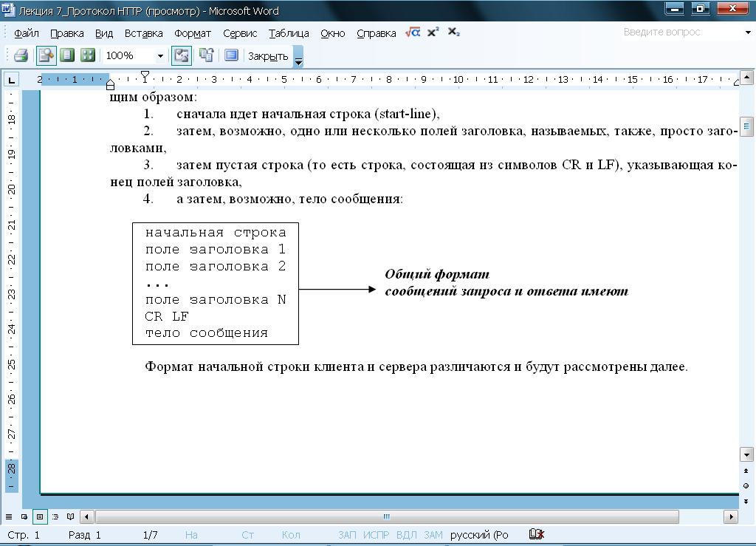This screenshot has height=546, width=756.
Task: Open the 100% zoom dropdown
Action: (160, 56)
